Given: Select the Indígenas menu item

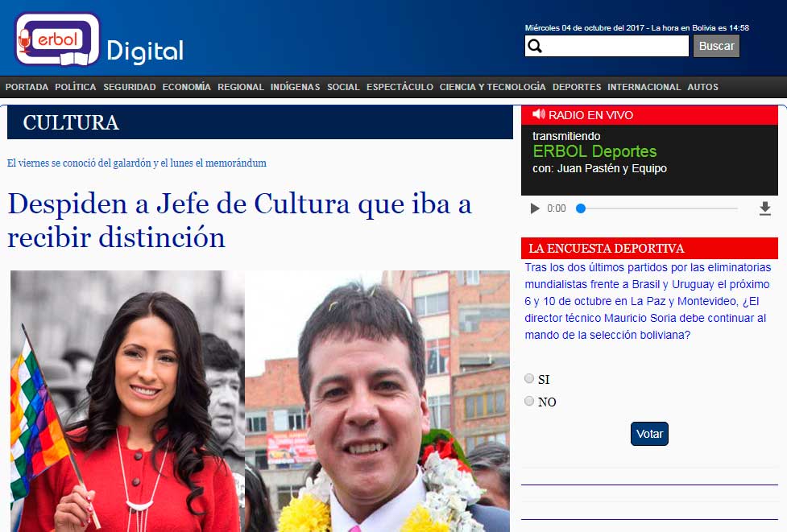Looking at the screenshot, I should point(295,87).
